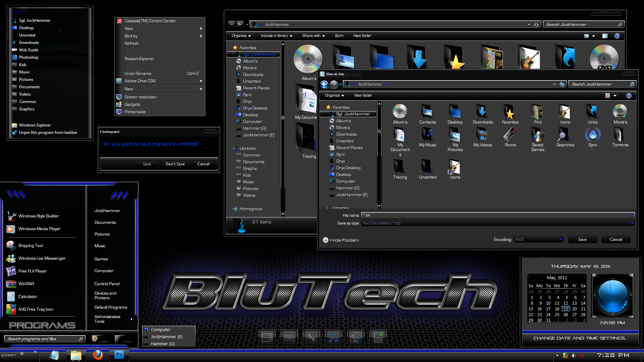Open Calculator from start menu
The image size is (644, 362).
[x=28, y=297]
